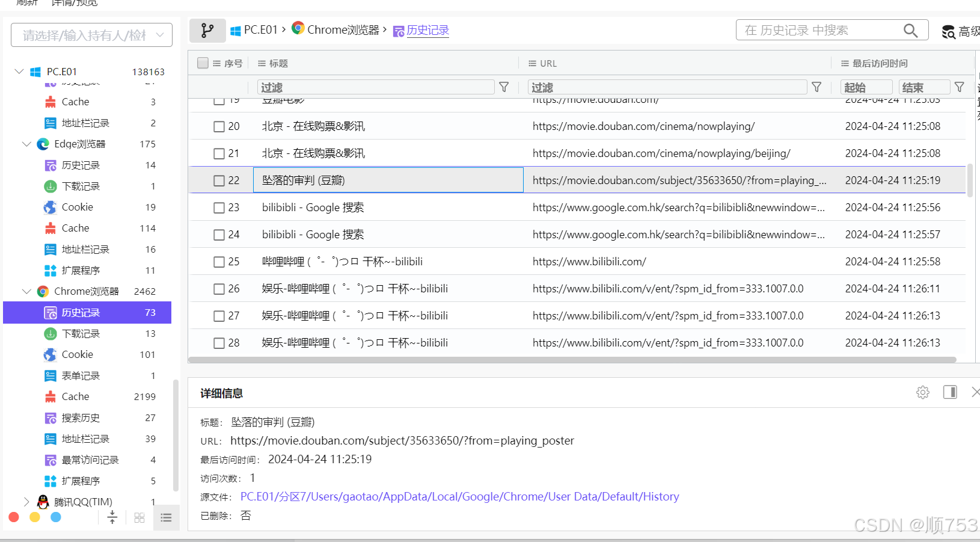Open 标题 column header menu

[x=262, y=63]
